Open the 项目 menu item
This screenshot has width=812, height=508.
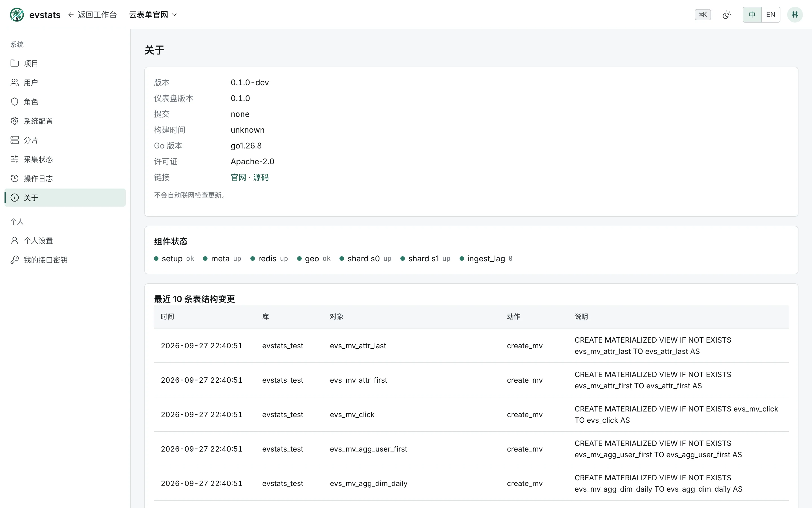[65, 63]
